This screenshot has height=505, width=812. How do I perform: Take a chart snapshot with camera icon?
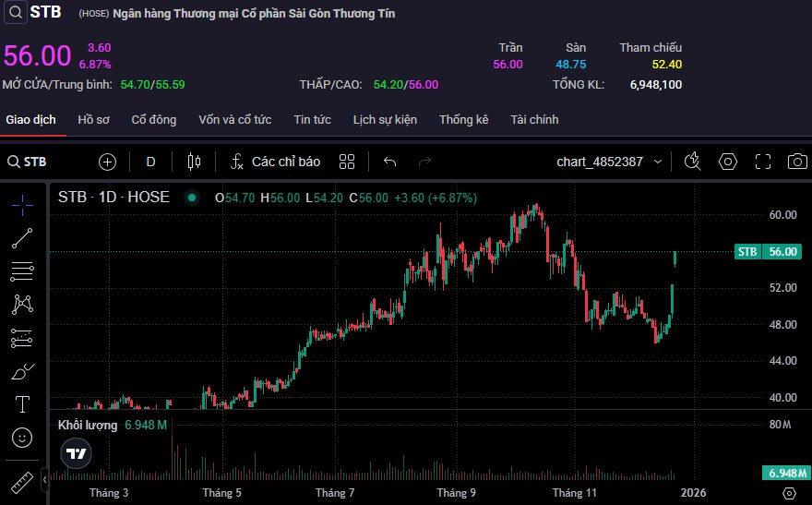pos(797,162)
